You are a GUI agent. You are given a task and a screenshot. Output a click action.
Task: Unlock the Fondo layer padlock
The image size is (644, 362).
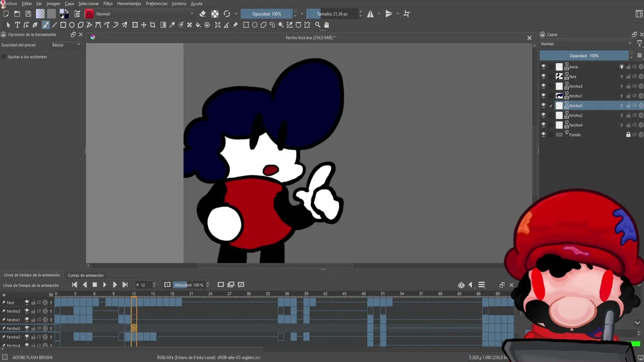point(628,135)
